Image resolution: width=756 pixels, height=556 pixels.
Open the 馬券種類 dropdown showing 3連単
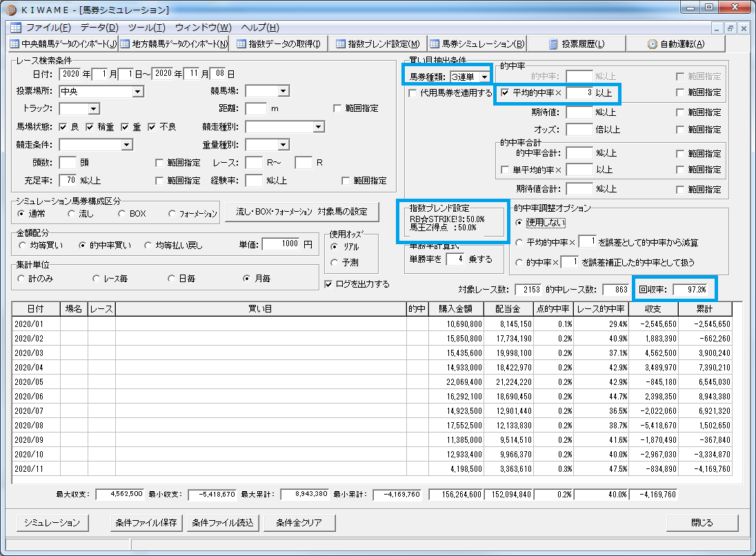coord(484,77)
